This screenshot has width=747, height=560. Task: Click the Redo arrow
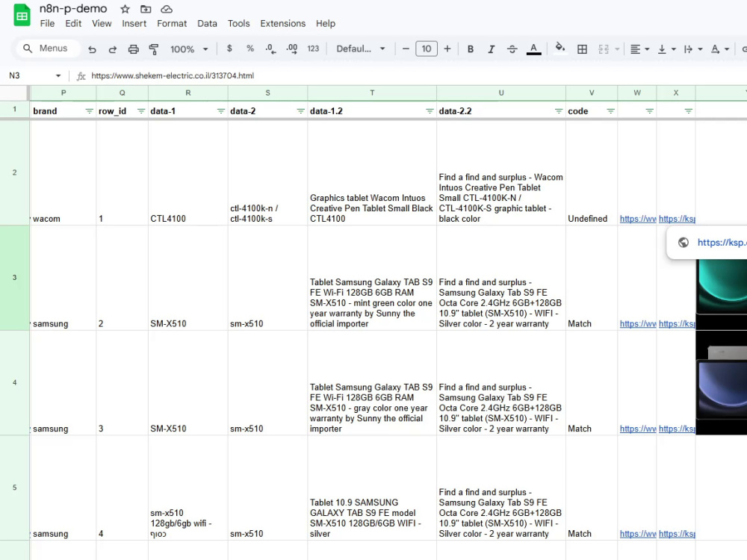coord(113,49)
